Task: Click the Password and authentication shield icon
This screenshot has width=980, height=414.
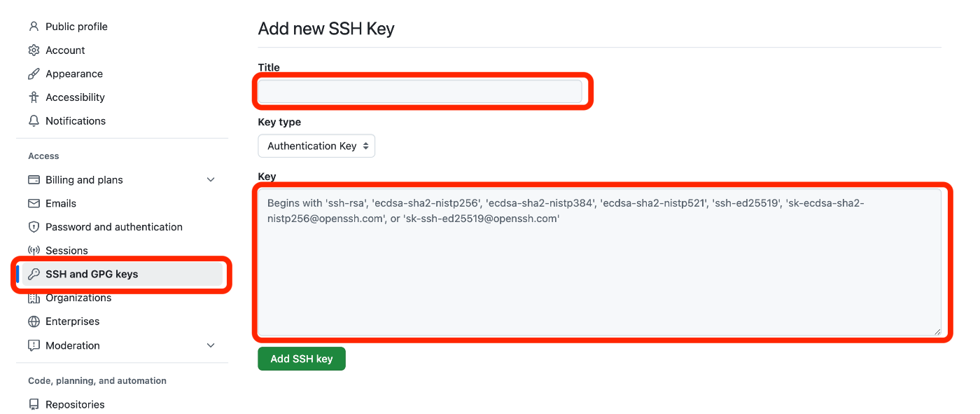Action: click(x=34, y=227)
